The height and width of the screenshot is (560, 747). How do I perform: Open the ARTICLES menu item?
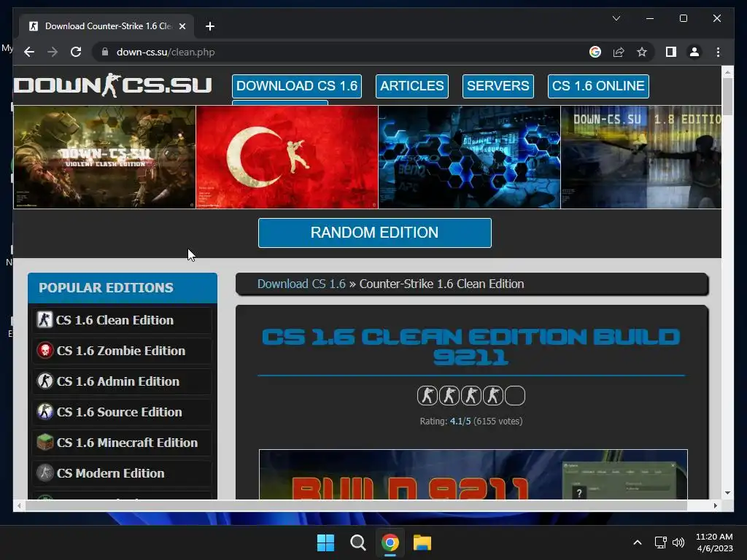pos(411,86)
